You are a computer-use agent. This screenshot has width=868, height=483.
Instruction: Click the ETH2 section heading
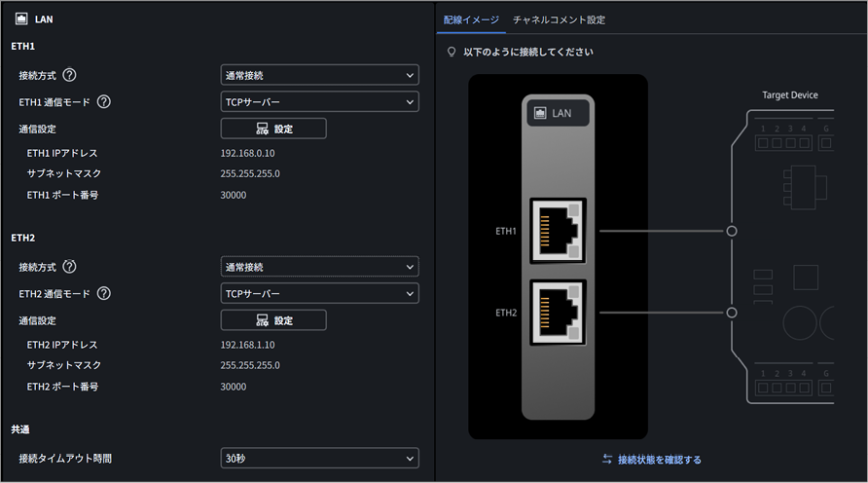[22, 238]
